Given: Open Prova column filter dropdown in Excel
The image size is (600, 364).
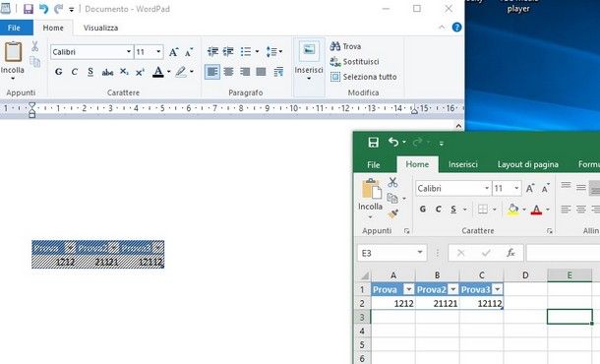Looking at the screenshot, I should coord(409,289).
